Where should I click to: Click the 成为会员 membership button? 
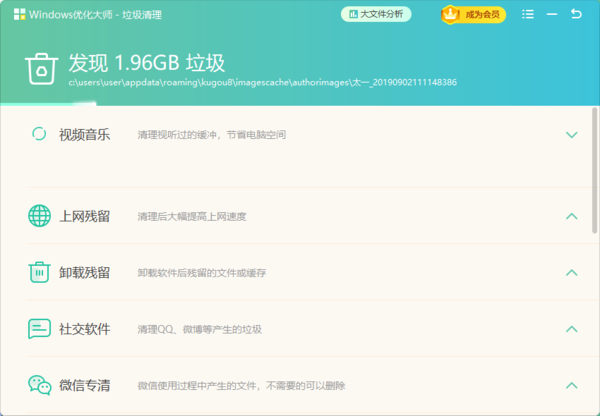(473, 14)
